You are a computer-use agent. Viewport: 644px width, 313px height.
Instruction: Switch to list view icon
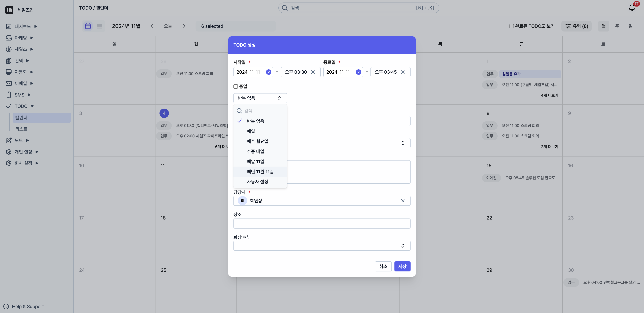99,26
